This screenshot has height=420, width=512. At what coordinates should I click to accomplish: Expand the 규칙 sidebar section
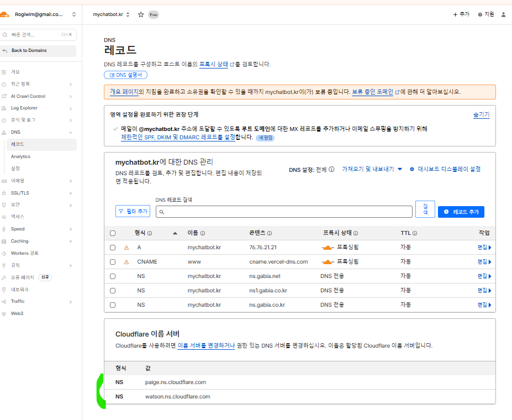click(x=71, y=265)
